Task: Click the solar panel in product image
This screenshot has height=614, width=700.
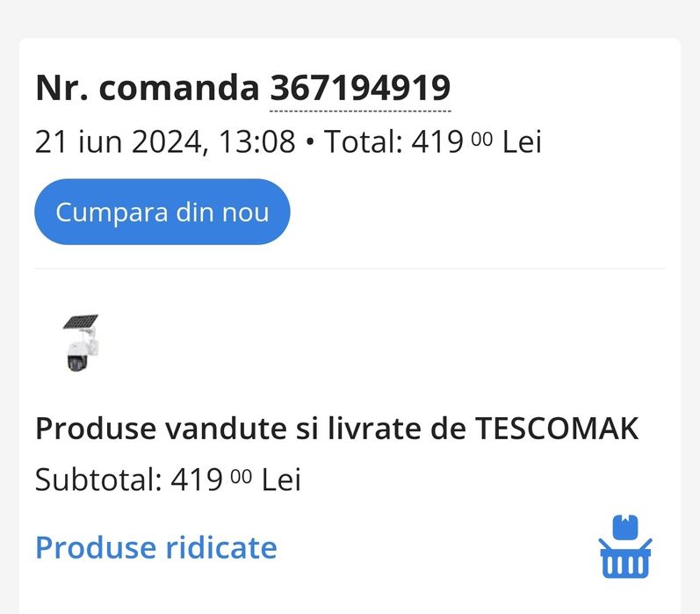Action: pyautogui.click(x=82, y=322)
